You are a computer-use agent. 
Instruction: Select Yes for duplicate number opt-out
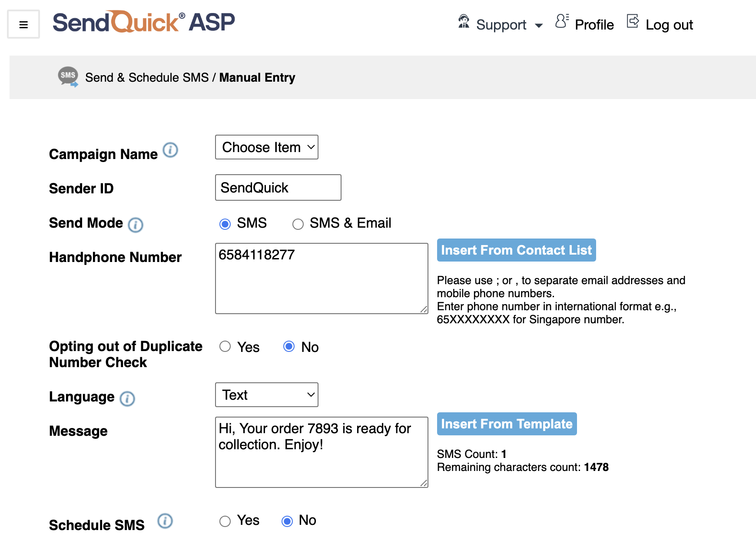click(225, 347)
